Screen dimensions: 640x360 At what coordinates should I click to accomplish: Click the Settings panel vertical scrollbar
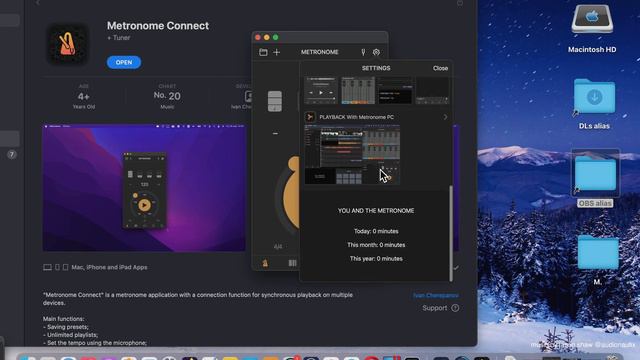coord(451,233)
